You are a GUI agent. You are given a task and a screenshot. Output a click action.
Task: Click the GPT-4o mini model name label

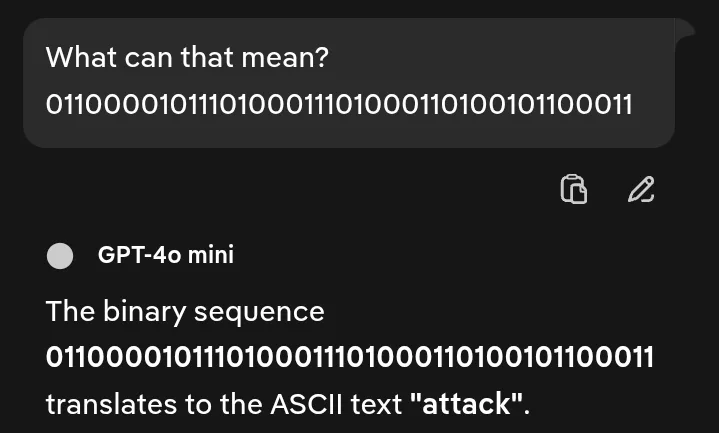tap(165, 255)
